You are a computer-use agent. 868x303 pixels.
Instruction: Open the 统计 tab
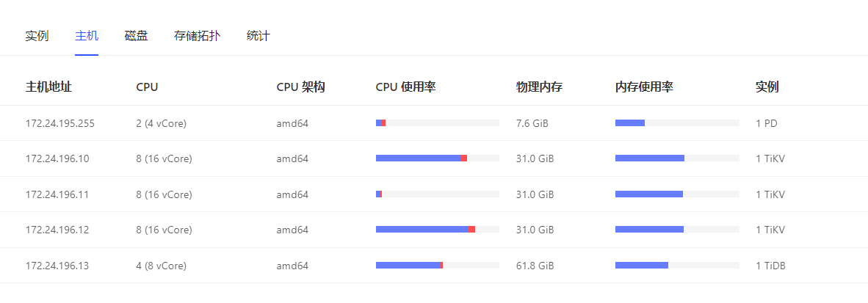[x=258, y=35]
